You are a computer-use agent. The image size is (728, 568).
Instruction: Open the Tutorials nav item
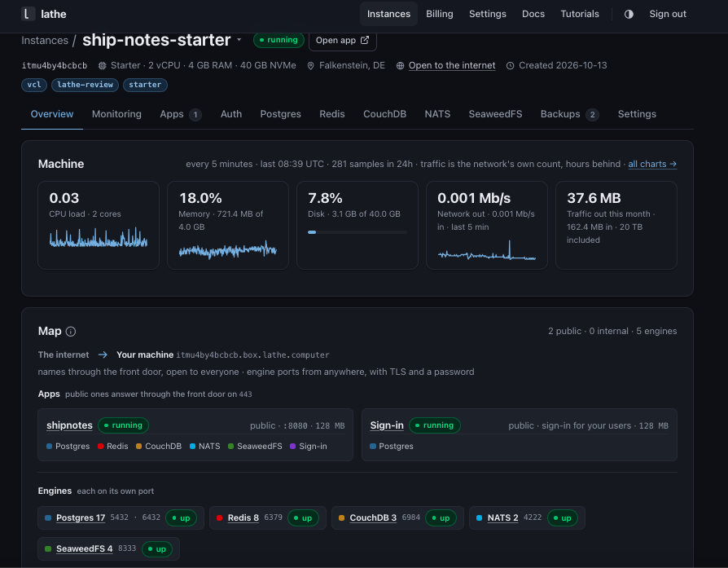[x=580, y=14]
